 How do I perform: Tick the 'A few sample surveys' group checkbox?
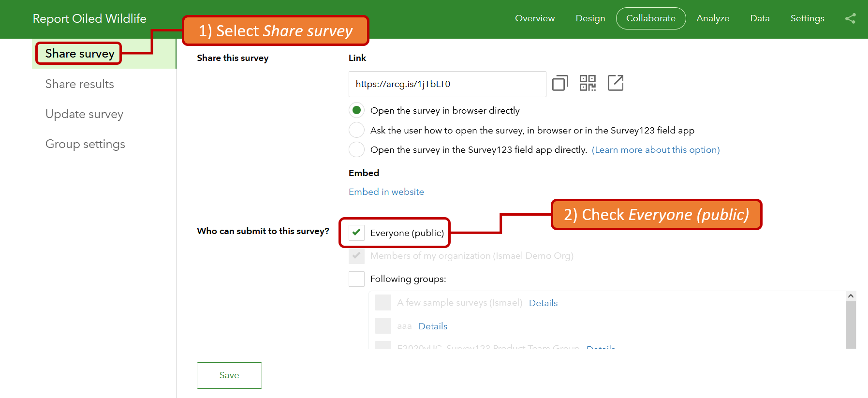pos(383,303)
